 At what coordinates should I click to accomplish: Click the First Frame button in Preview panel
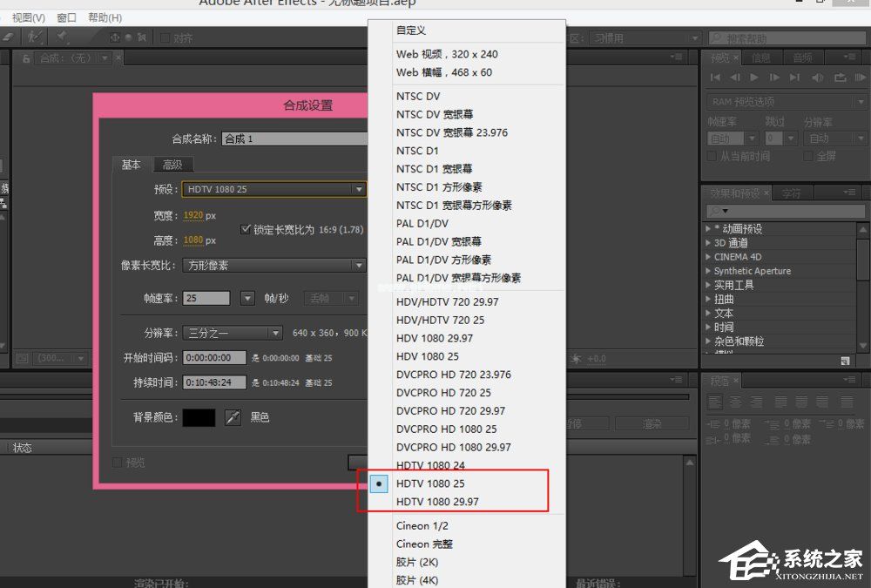coord(716,77)
